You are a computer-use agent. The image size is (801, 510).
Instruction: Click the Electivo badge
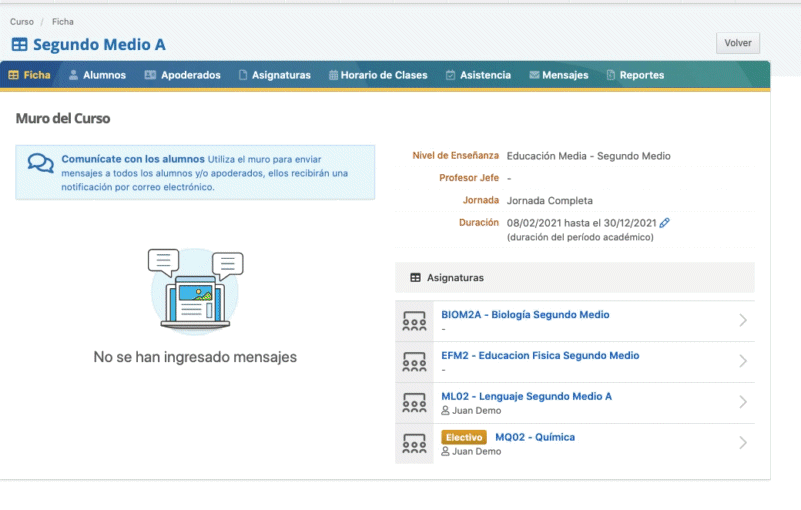point(464,437)
